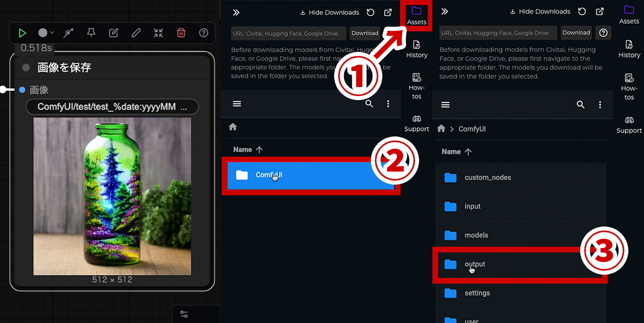Toggle the gray collapse dot beside 画像を保存
Screen dimensions: 644x323
coord(26,67)
